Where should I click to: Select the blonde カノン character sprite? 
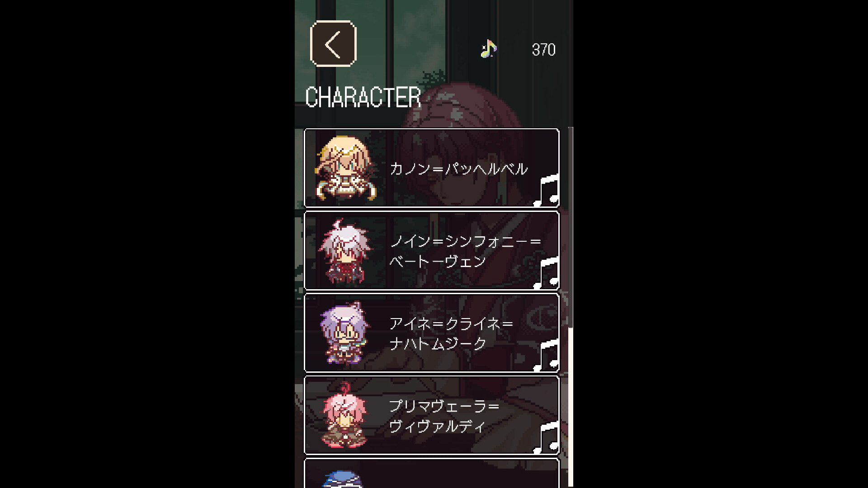(x=346, y=168)
